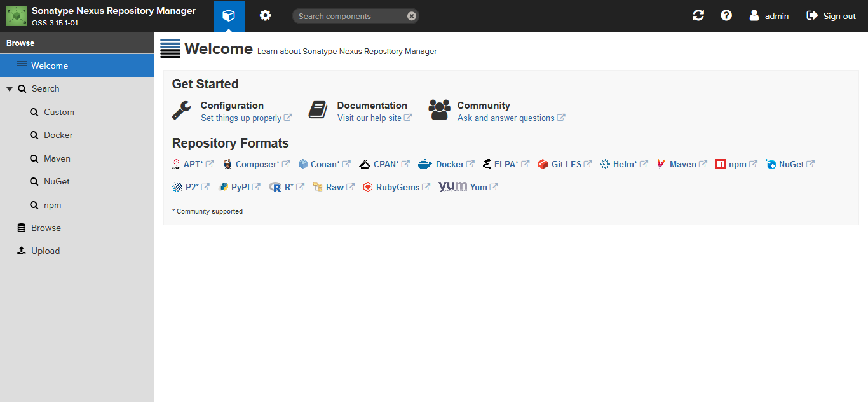
Task: Open the admin user account
Action: click(769, 16)
